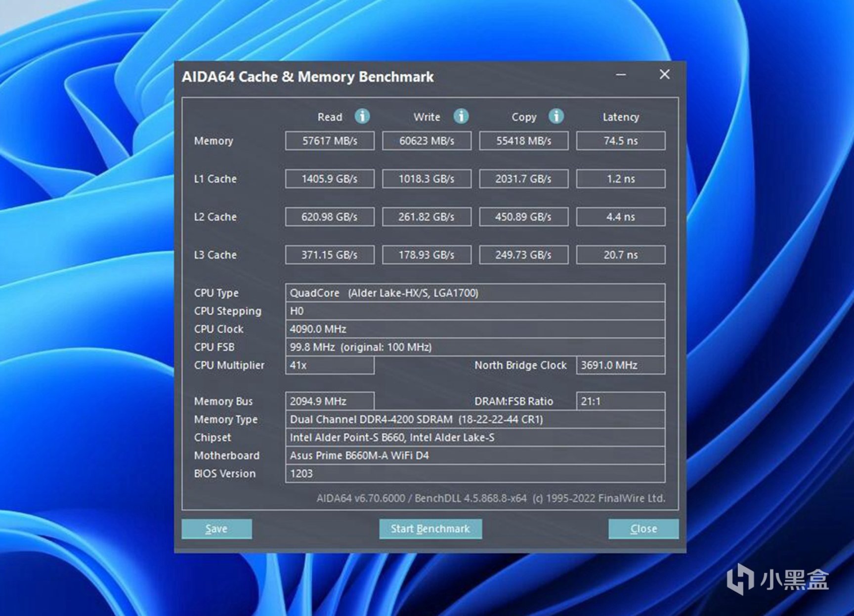The height and width of the screenshot is (616, 854).
Task: Click the DRAM:FSB Ratio value 21:1
Action: 621,401
